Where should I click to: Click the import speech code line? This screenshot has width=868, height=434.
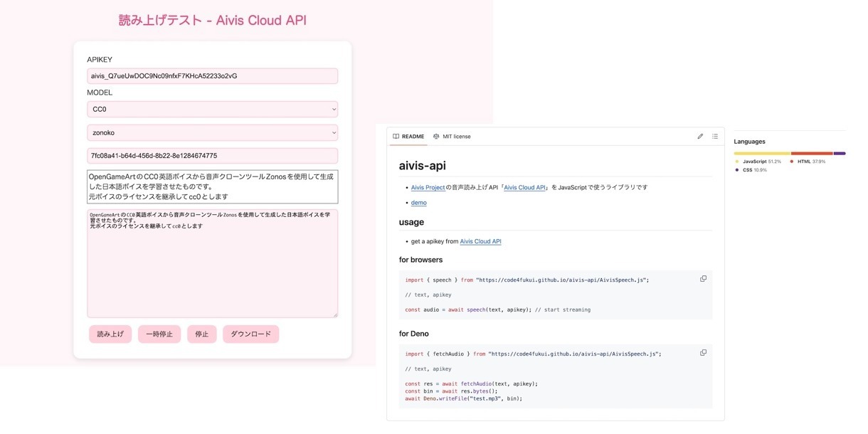(527, 280)
